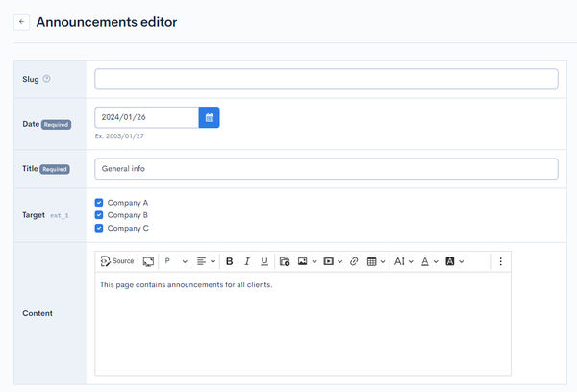This screenshot has height=392, width=577.
Task: Click the 'Content' row label
Action: click(38, 313)
